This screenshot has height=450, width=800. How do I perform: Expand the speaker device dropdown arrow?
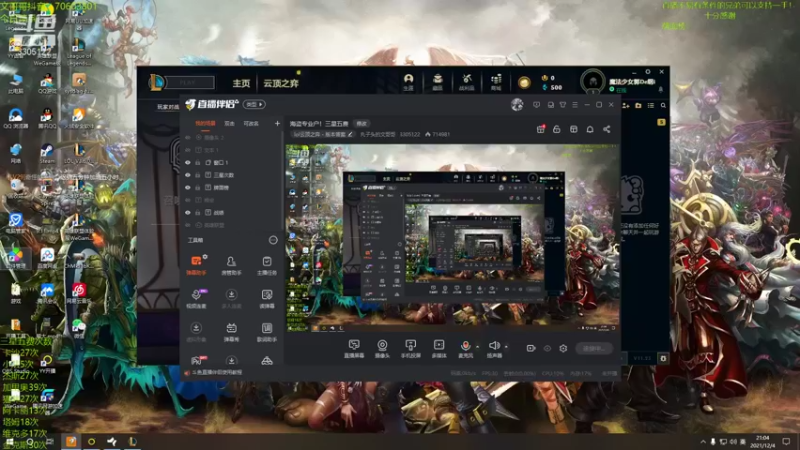pos(506,347)
